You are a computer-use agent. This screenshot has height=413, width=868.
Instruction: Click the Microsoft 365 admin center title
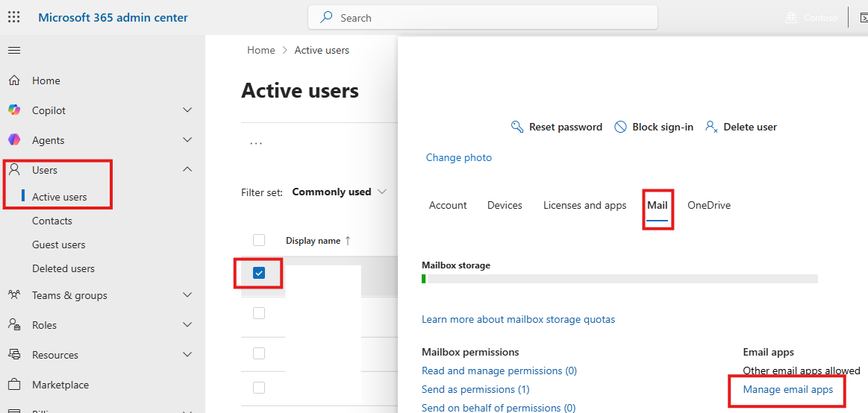113,18
